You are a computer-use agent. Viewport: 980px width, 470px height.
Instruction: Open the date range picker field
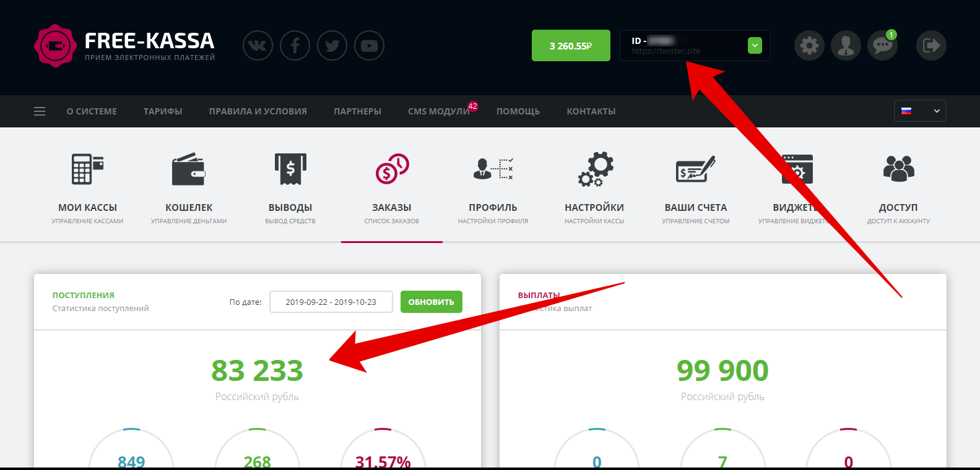click(x=331, y=302)
